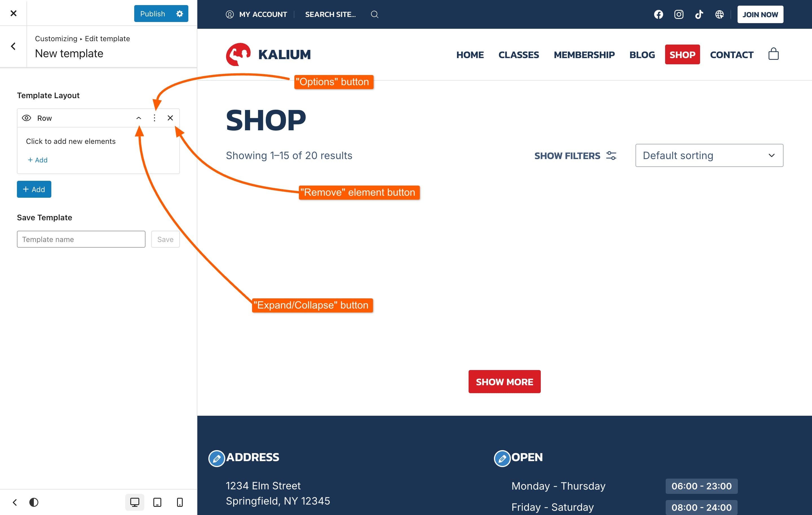
Task: Open the Instagram social icon
Action: click(x=678, y=14)
